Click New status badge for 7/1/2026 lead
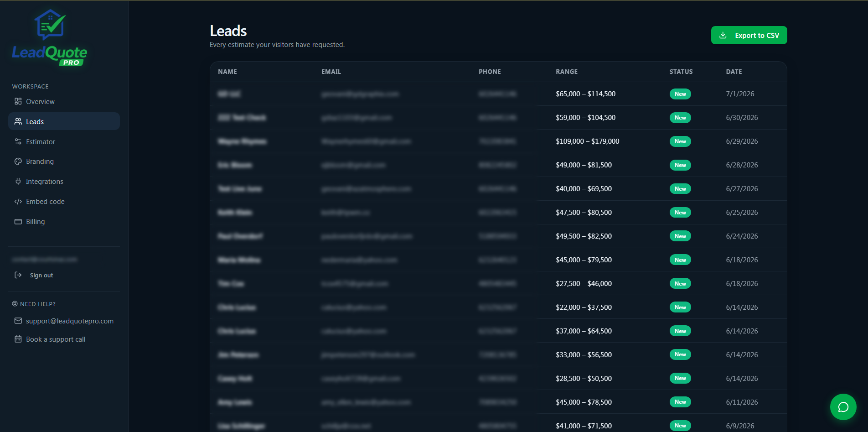 click(x=680, y=94)
